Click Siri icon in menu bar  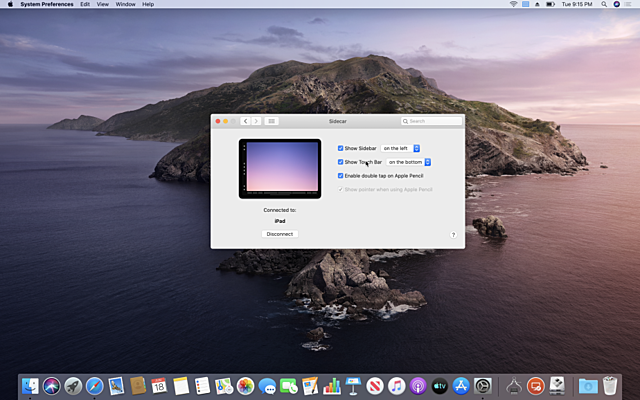click(616, 4)
